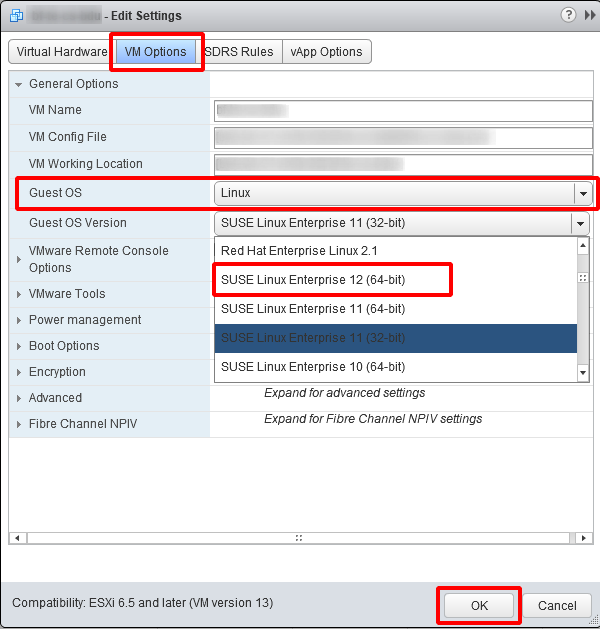Expand the Advanced section

pos(19,398)
